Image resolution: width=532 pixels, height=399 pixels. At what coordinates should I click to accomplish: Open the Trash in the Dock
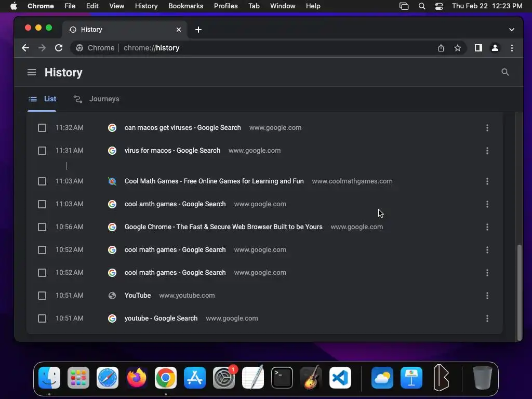tap(483, 378)
